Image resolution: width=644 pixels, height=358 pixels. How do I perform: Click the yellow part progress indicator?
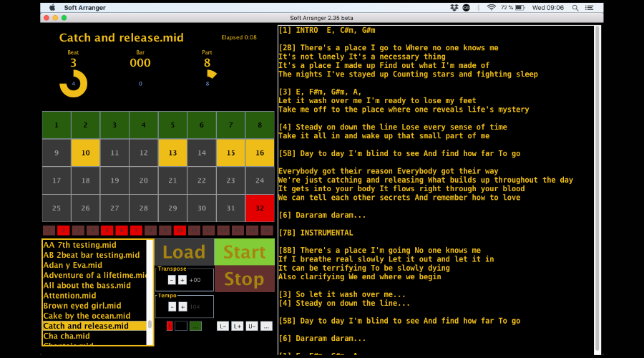(211, 74)
